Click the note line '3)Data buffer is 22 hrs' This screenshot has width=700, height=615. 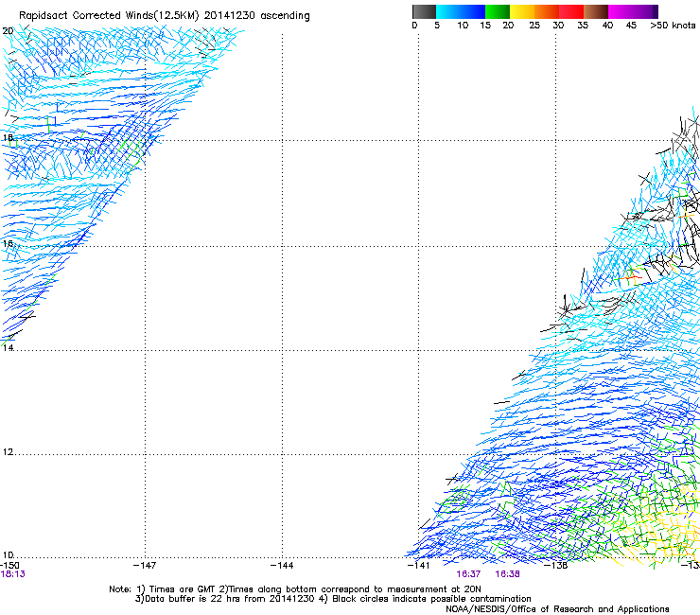click(334, 599)
